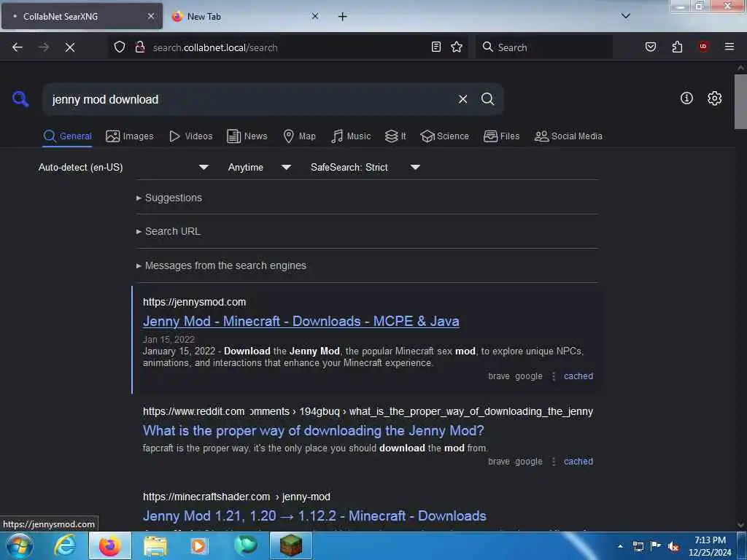Save page to Pocket
This screenshot has height=560, width=747.
click(x=651, y=47)
